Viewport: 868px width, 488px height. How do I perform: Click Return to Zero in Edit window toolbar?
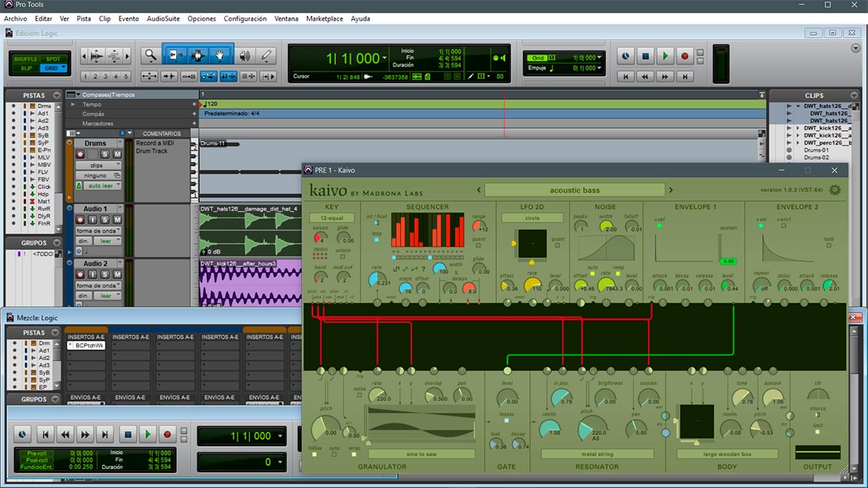(626, 76)
